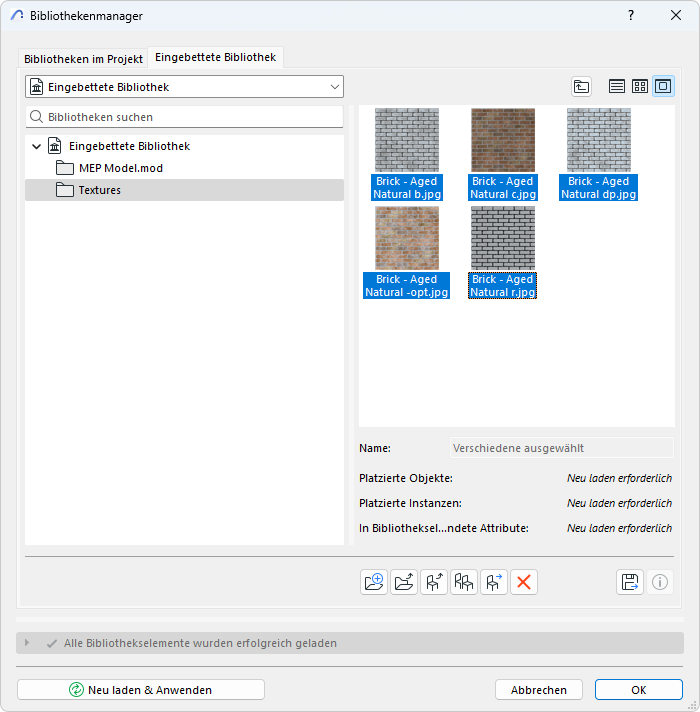Click the label Brick - Aged Natural c.jpg
The width and height of the screenshot is (700, 712).
[503, 188]
